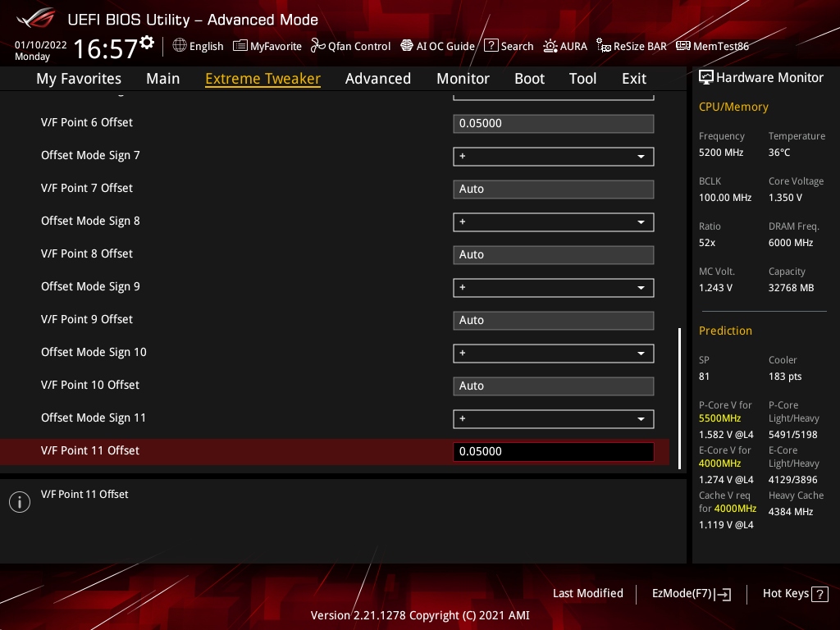The width and height of the screenshot is (840, 630).
Task: Select Offset Mode Sign 9 label
Action: (90, 286)
